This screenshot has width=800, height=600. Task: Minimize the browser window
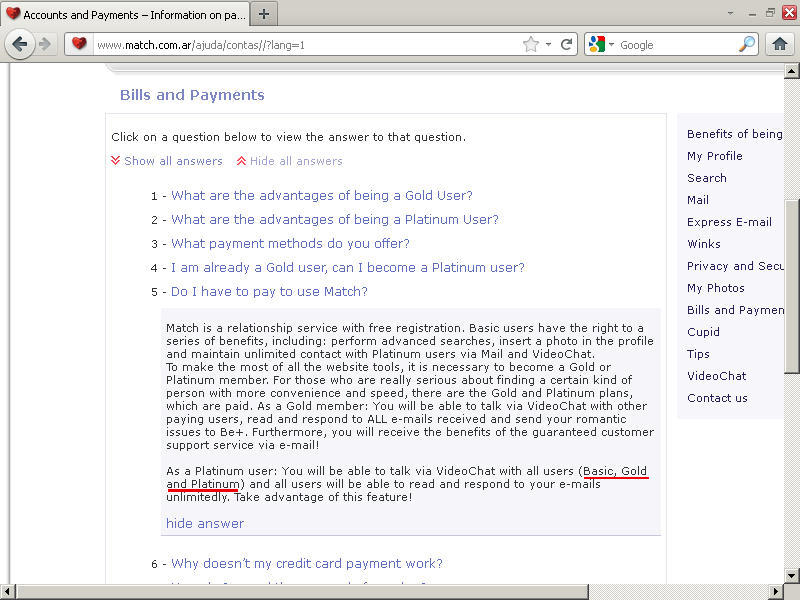[x=752, y=14]
